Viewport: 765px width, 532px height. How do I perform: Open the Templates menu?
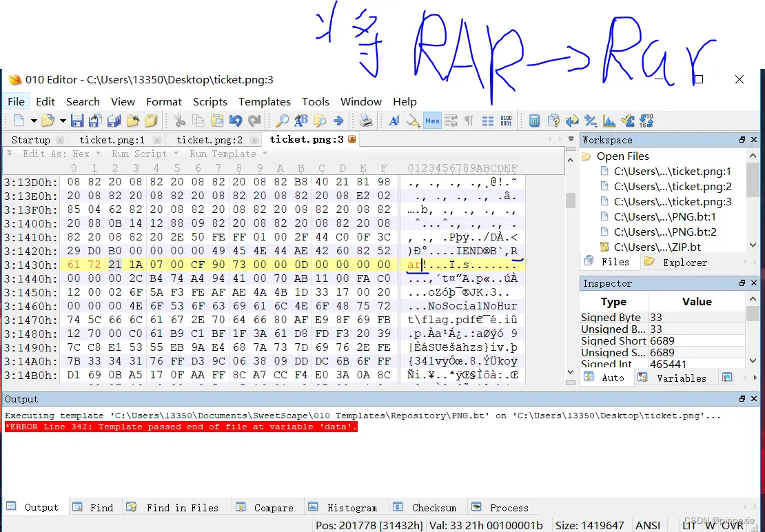(x=265, y=101)
